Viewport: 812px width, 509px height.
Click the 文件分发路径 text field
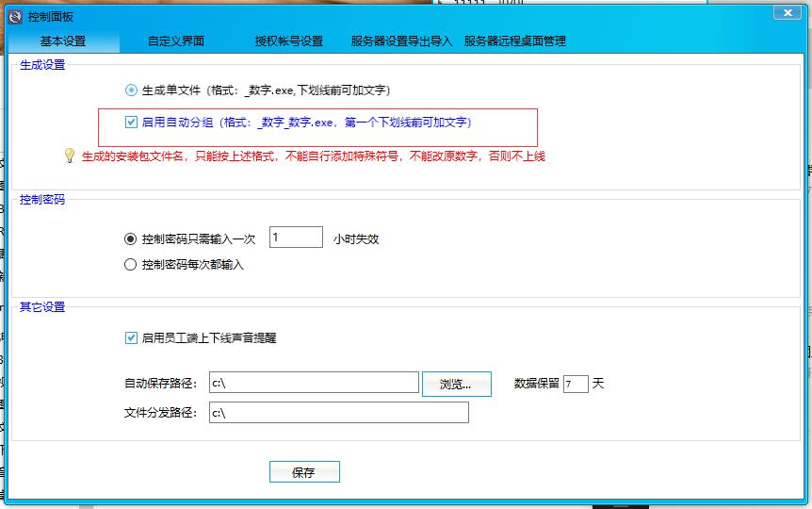point(337,413)
